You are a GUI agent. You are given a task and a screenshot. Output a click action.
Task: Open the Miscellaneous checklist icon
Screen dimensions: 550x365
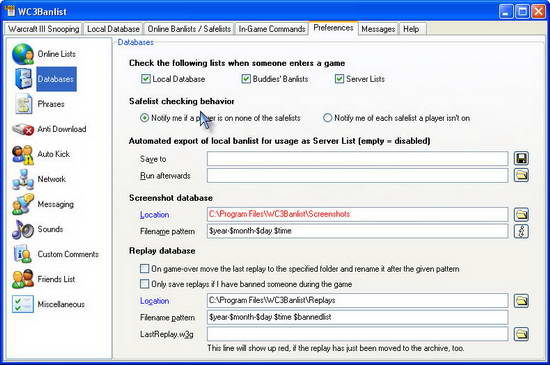[x=23, y=304]
